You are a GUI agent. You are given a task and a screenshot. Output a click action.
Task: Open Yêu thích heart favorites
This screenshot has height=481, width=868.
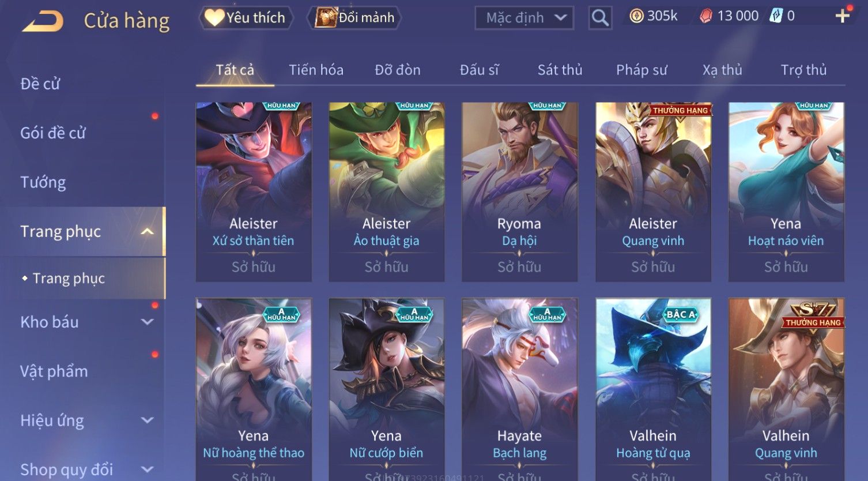coord(246,18)
